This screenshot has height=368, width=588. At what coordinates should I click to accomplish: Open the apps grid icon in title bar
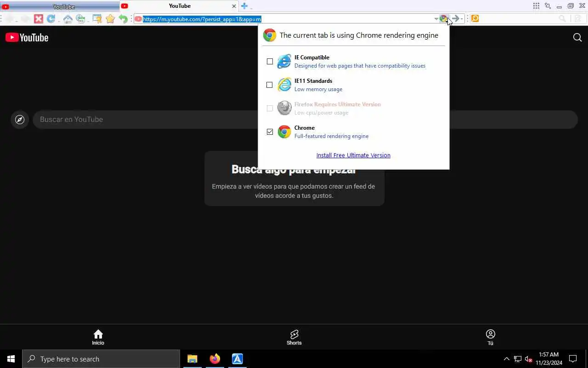point(536,6)
